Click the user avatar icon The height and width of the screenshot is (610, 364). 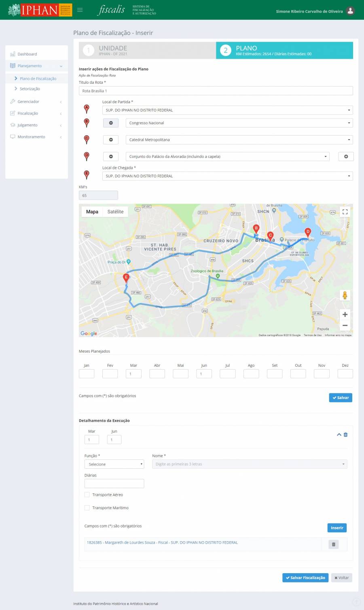pyautogui.click(x=350, y=11)
